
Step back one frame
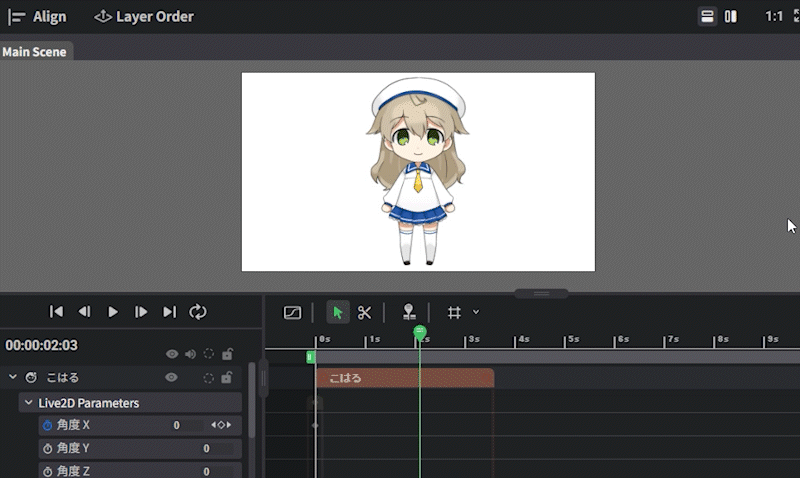84,312
